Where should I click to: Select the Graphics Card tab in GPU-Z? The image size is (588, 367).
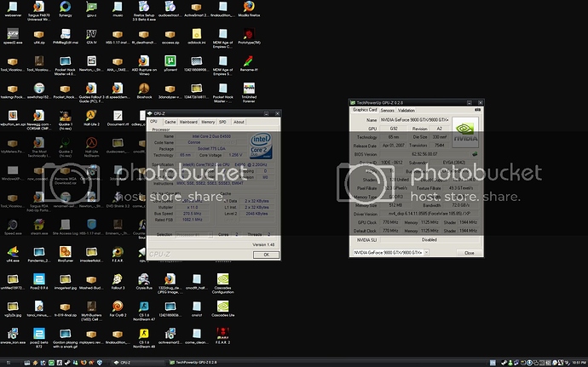point(365,110)
